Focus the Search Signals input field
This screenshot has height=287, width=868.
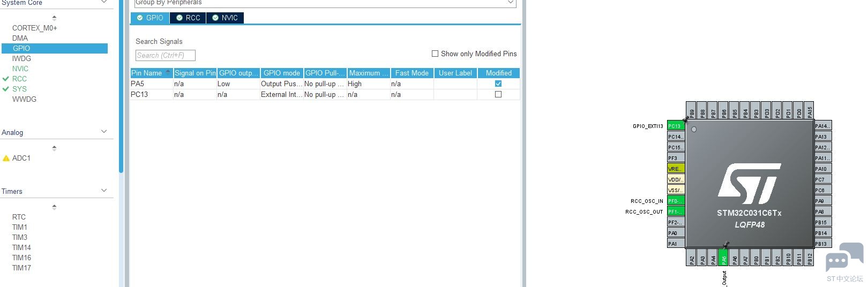(x=166, y=55)
